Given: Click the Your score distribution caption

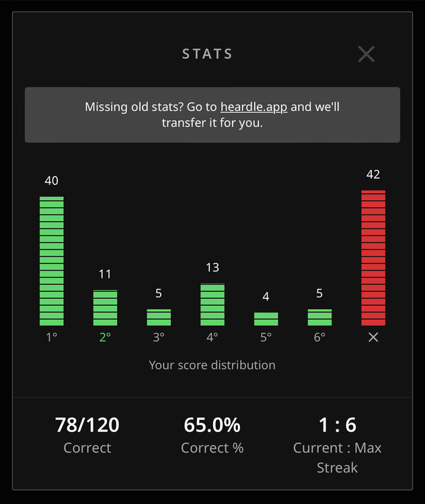Looking at the screenshot, I should tap(212, 365).
